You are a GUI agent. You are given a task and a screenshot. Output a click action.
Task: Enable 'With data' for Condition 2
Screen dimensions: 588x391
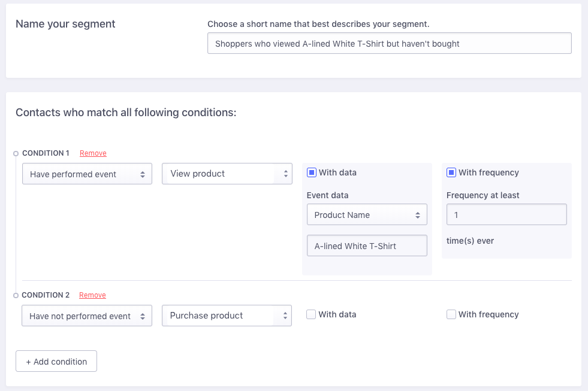click(311, 314)
